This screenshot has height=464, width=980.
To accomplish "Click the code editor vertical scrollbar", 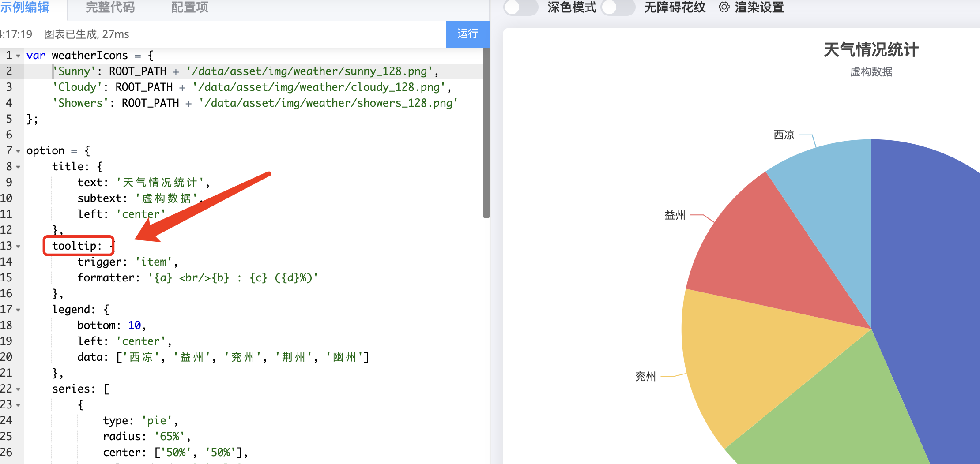I will click(486, 133).
